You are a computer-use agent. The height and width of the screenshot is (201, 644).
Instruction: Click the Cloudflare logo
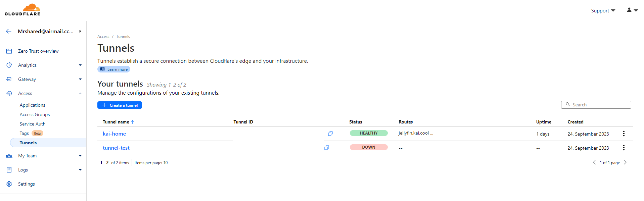coord(22,10)
